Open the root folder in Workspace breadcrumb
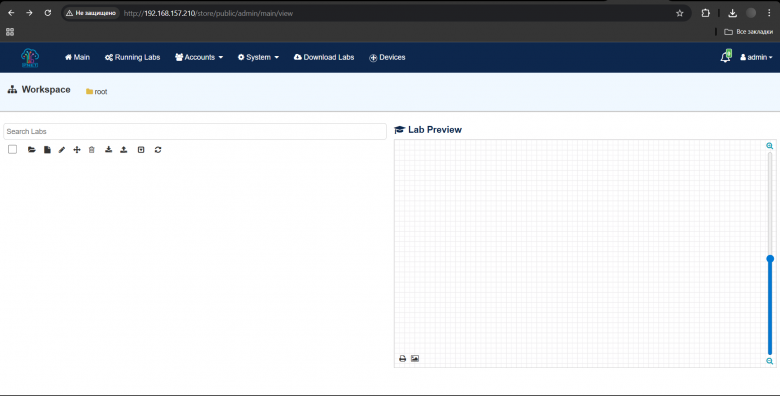The image size is (780, 396). click(97, 92)
